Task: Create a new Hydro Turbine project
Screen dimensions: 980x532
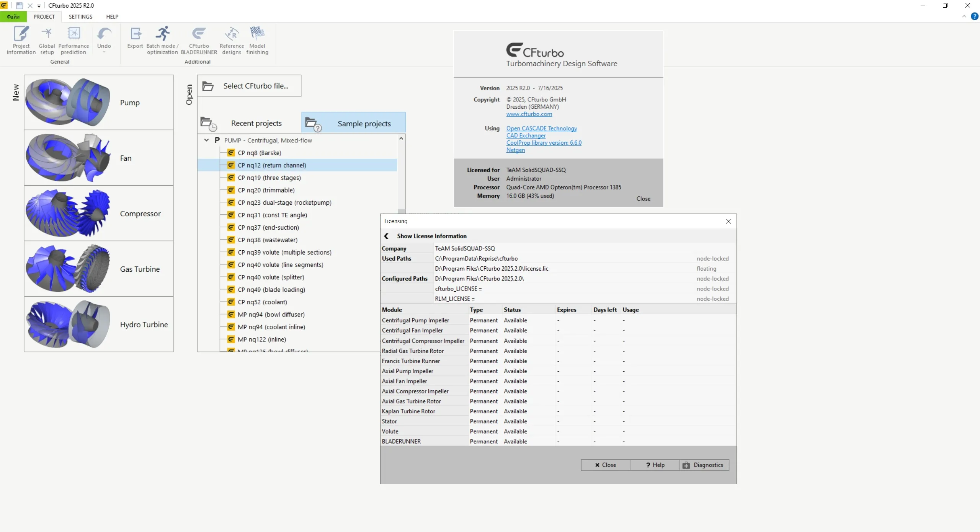Action: (99, 324)
